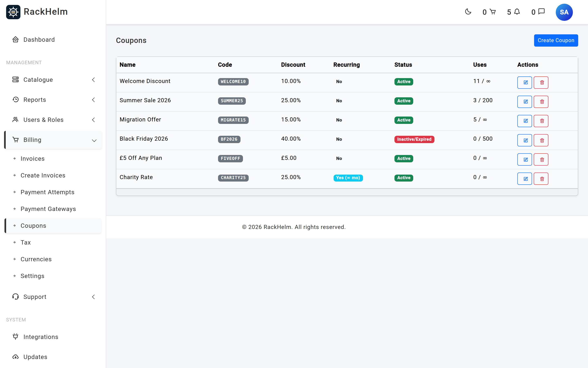Image resolution: width=588 pixels, height=368 pixels.
Task: Edit the £5 Off Any Plan coupon
Action: point(525,159)
